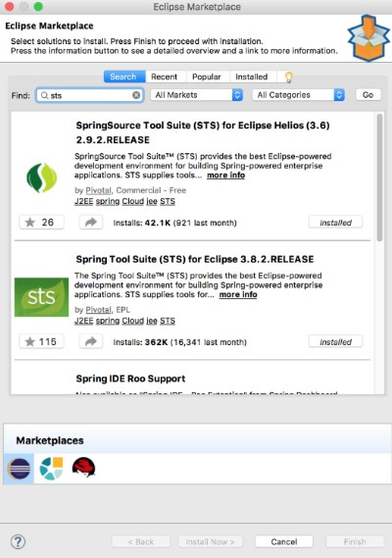This screenshot has width=392, height=558.
Task: Click the Marketplaces section heading
Action: [x=50, y=440]
